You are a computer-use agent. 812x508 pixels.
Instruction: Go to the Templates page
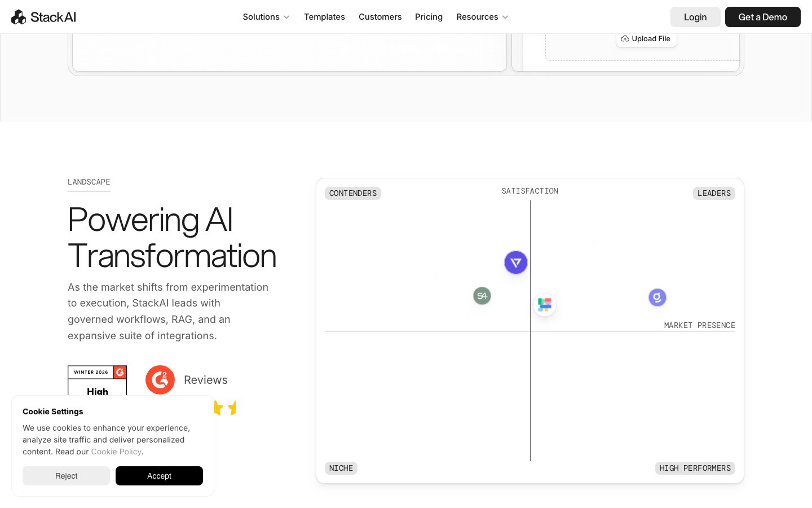(x=324, y=17)
